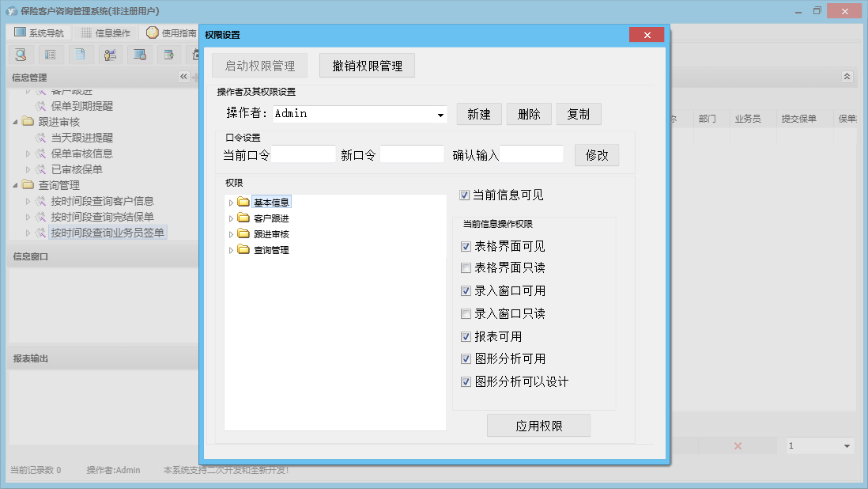This screenshot has width=868, height=489.
Task: Click the icon beside 保单到期提醒
Action: pyautogui.click(x=40, y=106)
